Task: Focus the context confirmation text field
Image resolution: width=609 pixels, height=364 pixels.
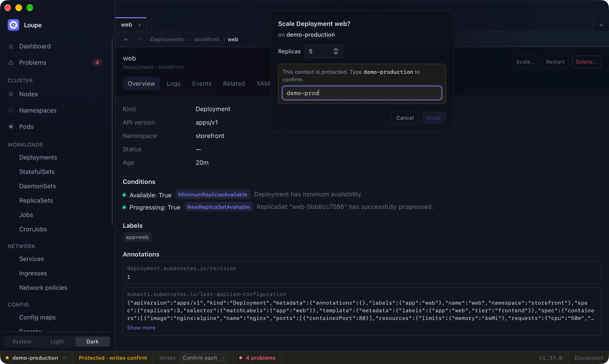Action: [x=362, y=93]
